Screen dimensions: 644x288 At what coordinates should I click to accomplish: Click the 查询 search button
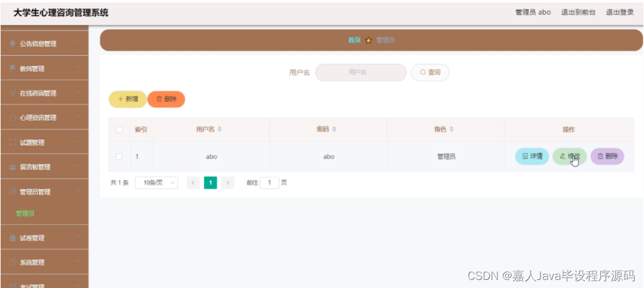coord(430,72)
